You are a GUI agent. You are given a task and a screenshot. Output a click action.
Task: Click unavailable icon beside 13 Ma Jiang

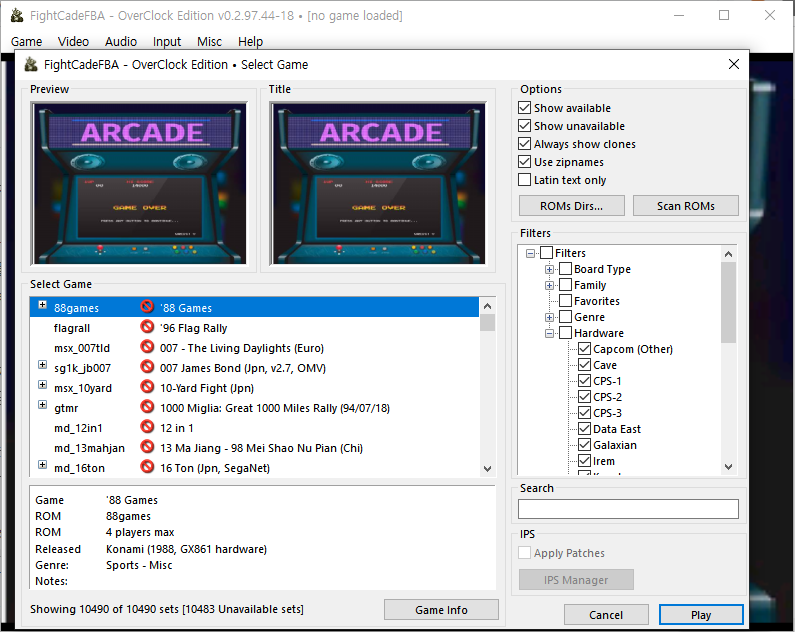pyautogui.click(x=147, y=447)
